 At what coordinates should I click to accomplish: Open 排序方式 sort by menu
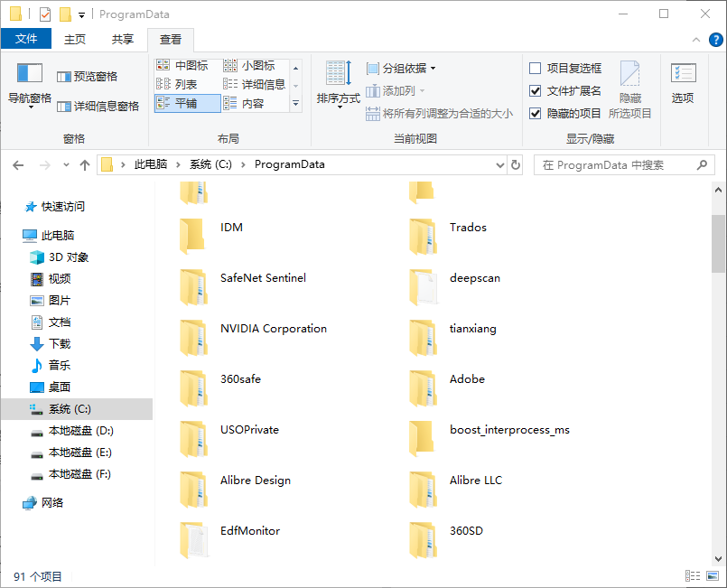pyautogui.click(x=339, y=84)
